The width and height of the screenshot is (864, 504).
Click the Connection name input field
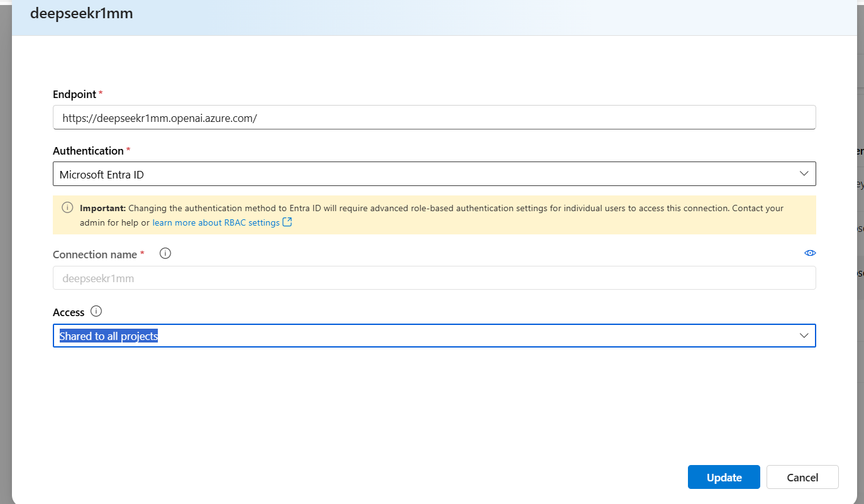click(x=435, y=278)
